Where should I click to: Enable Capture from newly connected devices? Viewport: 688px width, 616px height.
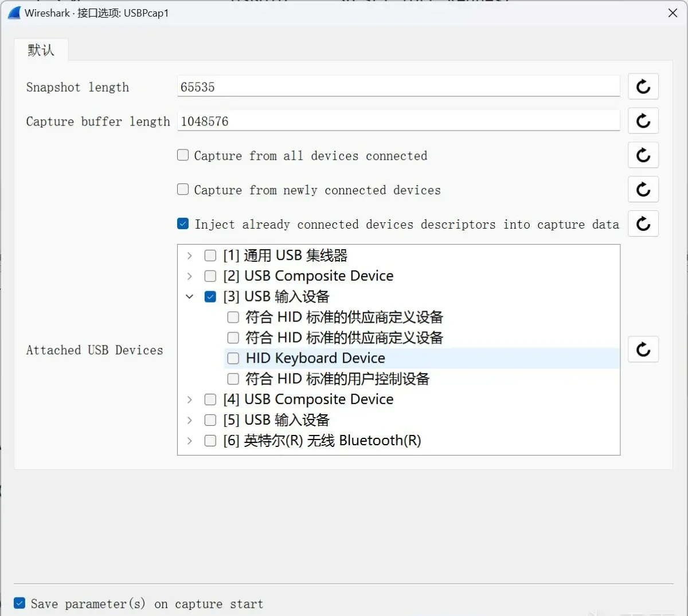click(x=183, y=189)
